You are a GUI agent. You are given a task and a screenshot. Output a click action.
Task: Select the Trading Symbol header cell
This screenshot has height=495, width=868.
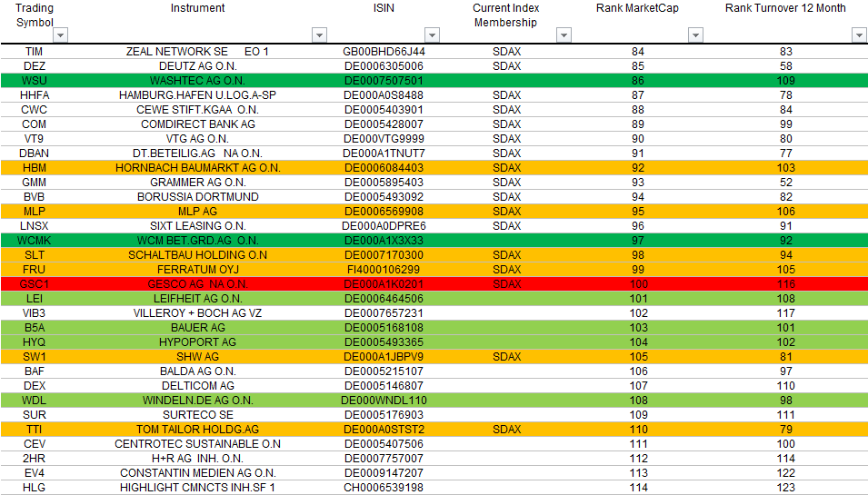35,15
